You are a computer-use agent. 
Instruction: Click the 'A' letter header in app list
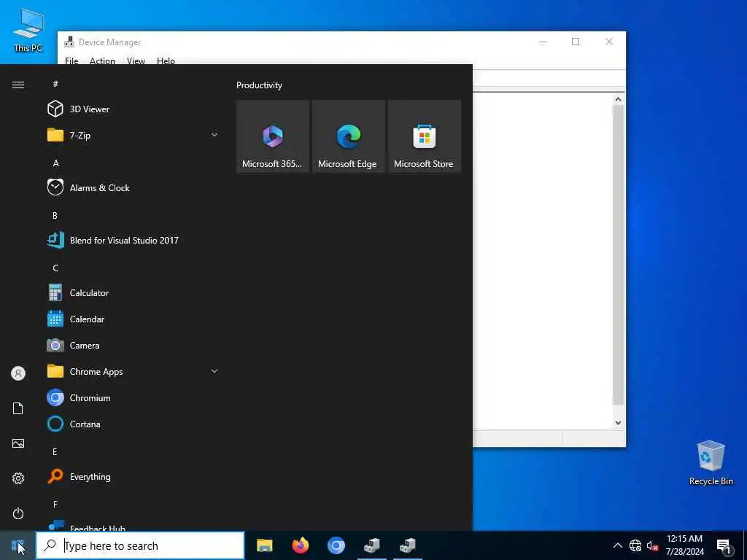click(55, 163)
